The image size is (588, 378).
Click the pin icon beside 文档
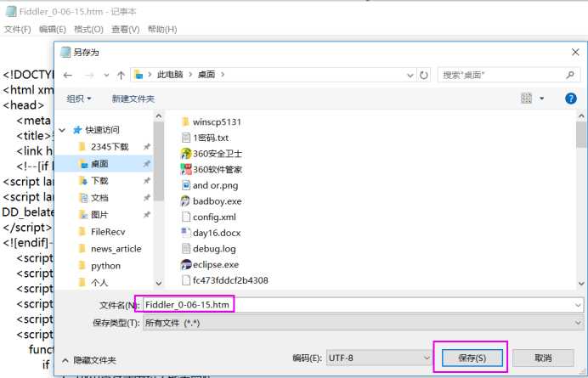click(147, 198)
